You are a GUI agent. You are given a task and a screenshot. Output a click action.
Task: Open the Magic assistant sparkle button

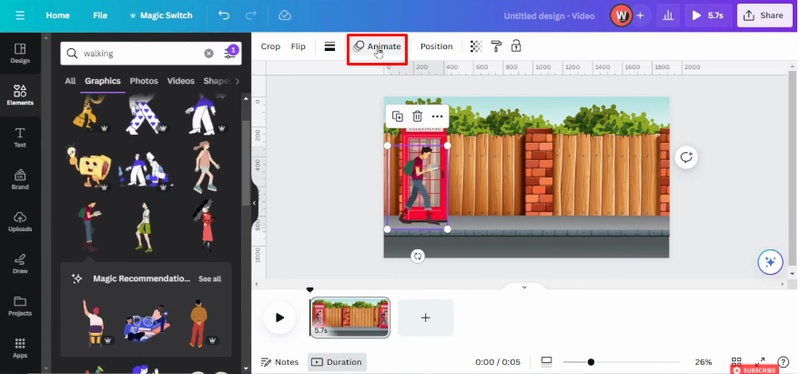coord(770,262)
